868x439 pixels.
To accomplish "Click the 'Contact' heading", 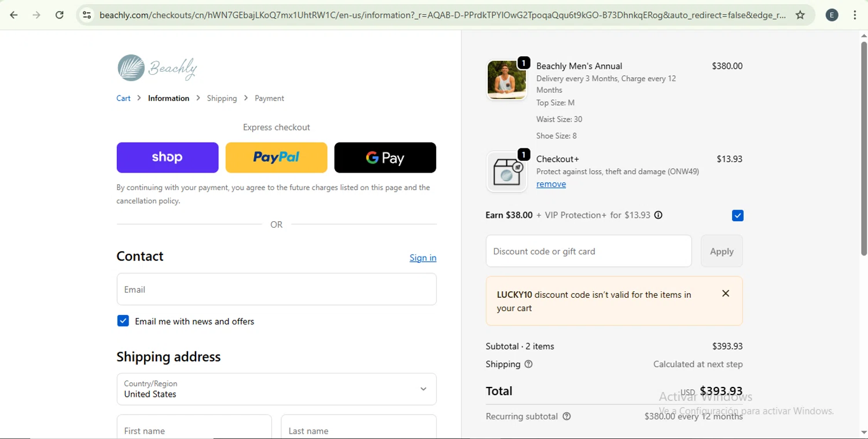I will (x=140, y=256).
